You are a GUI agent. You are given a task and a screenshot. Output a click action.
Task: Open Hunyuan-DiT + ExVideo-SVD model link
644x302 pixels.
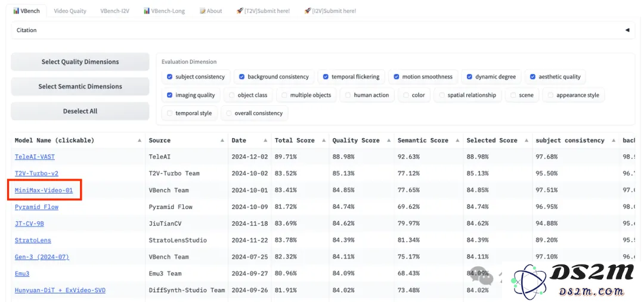click(x=60, y=290)
